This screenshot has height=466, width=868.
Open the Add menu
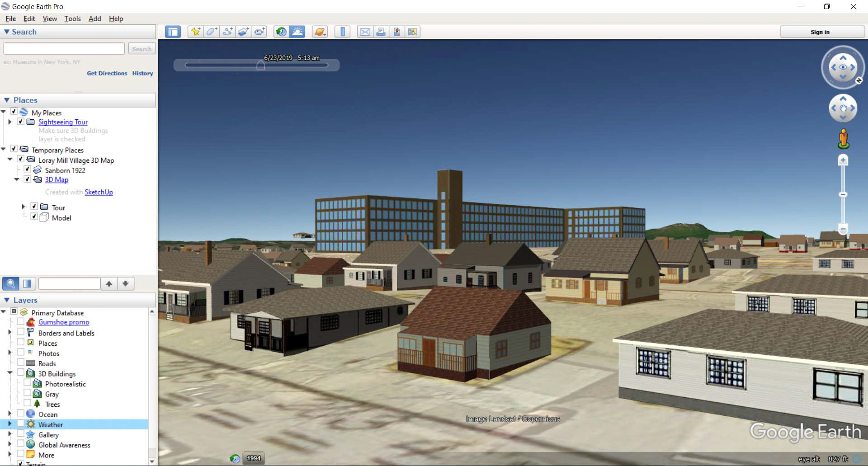[94, 19]
